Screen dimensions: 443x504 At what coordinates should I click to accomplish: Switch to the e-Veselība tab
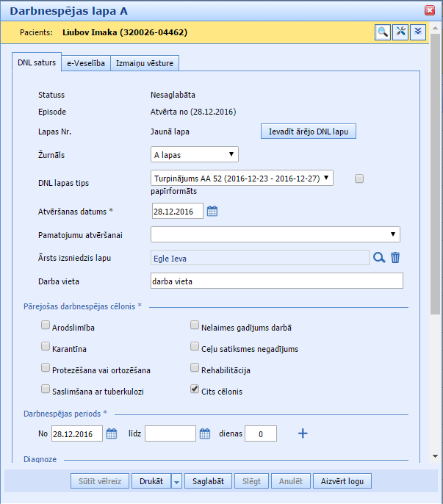87,63
